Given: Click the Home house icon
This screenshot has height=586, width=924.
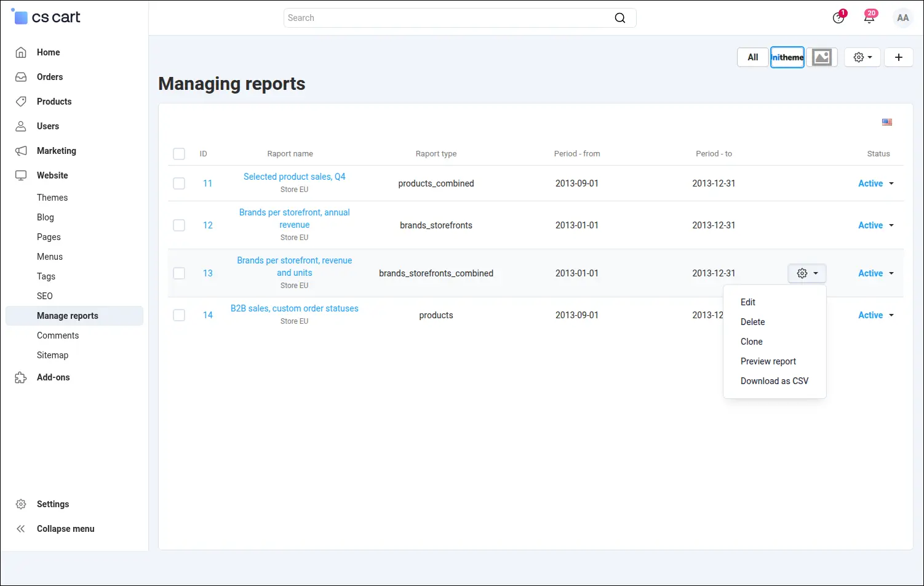Looking at the screenshot, I should [21, 52].
